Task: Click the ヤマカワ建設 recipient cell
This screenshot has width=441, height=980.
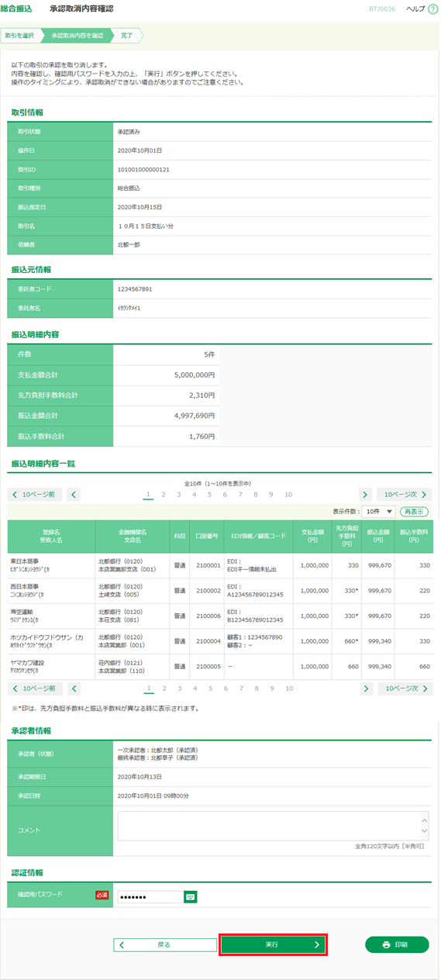Action: pyautogui.click(x=51, y=667)
